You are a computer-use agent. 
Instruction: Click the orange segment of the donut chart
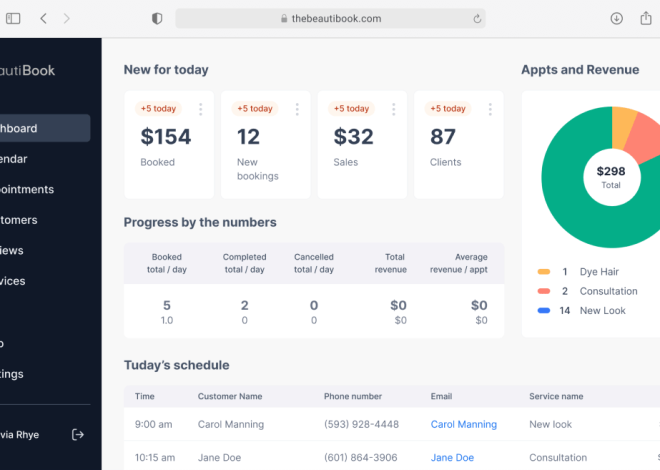622,126
